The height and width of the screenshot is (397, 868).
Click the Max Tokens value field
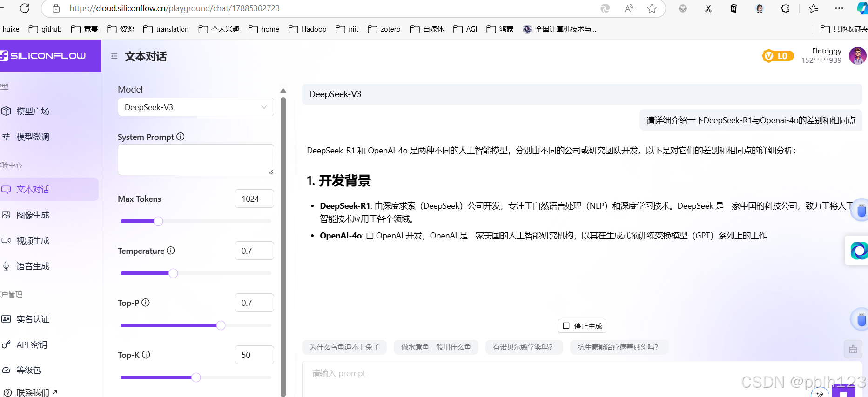(x=254, y=198)
